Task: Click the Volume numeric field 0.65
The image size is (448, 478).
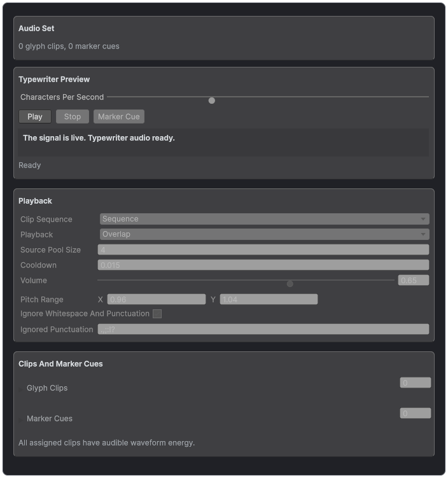Action: [x=413, y=280]
